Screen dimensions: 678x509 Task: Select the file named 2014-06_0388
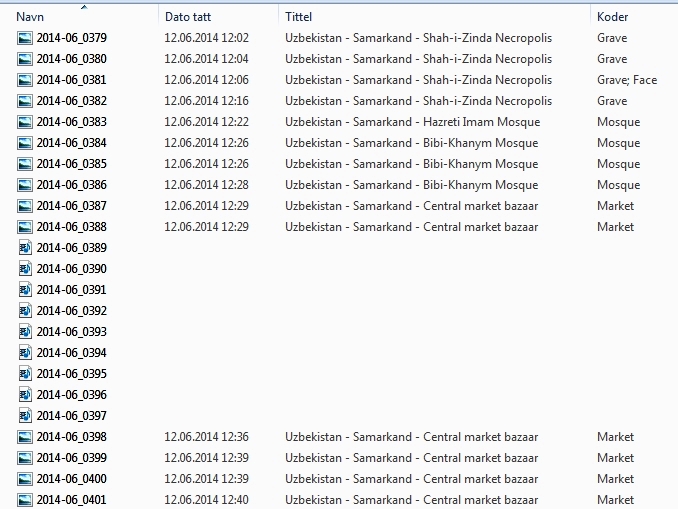(x=71, y=227)
